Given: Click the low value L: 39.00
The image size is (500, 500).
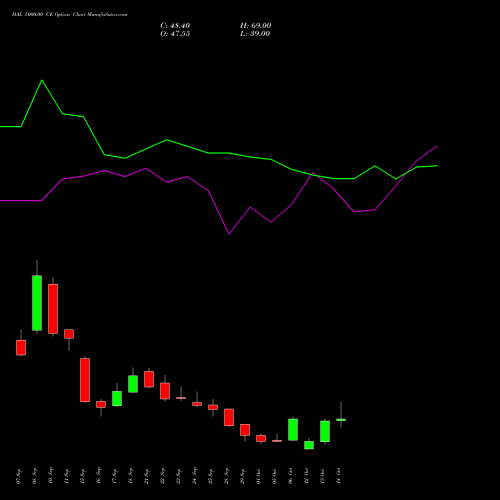Looking at the screenshot, I should click(x=255, y=34).
